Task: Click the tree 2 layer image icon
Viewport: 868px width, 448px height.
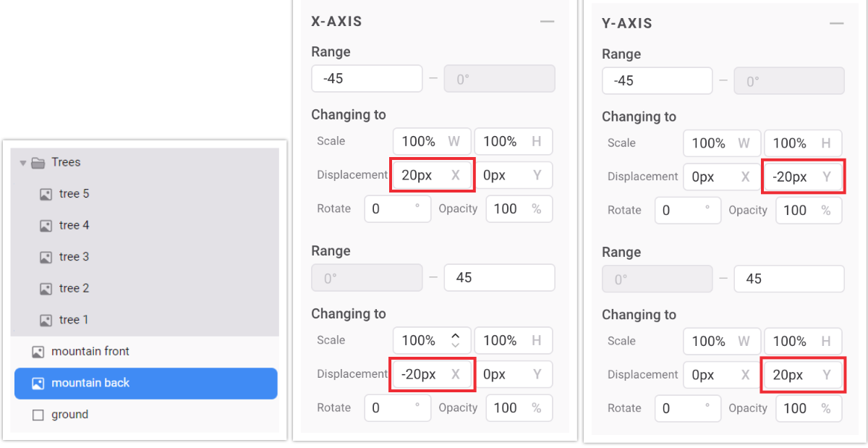Action: click(x=46, y=289)
